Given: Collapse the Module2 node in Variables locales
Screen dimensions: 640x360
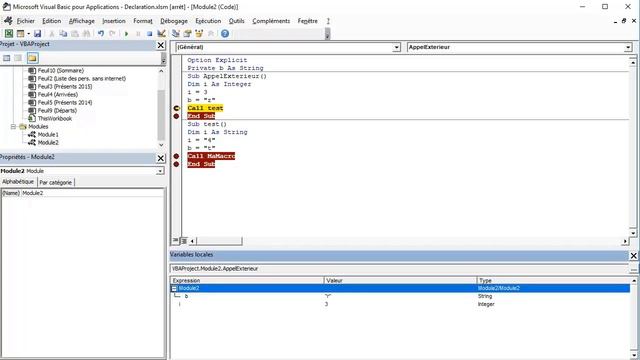Looking at the screenshot, I should pos(174,288).
